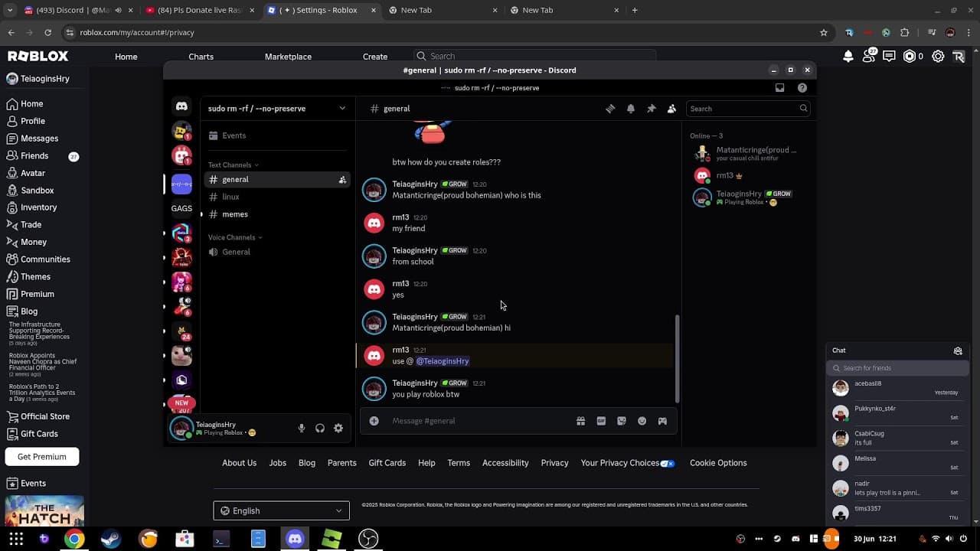This screenshot has width=980, height=551.
Task: Click the Discord chat scrollbar
Action: 676,358
